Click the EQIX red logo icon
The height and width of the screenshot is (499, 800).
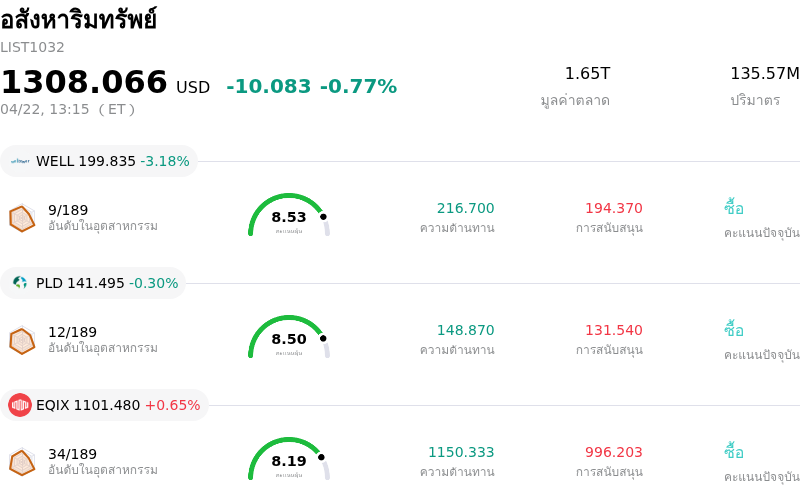tap(20, 405)
